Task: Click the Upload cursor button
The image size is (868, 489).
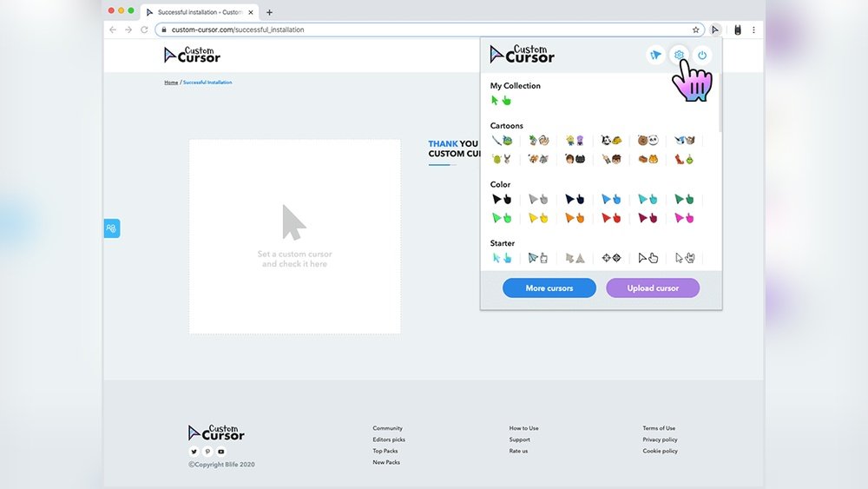Action: [x=652, y=288]
